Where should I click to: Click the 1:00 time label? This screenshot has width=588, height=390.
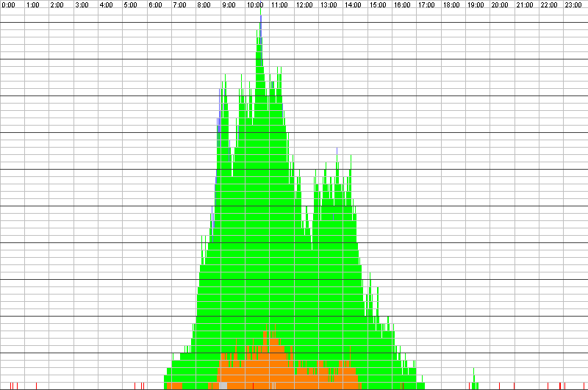click(x=33, y=5)
